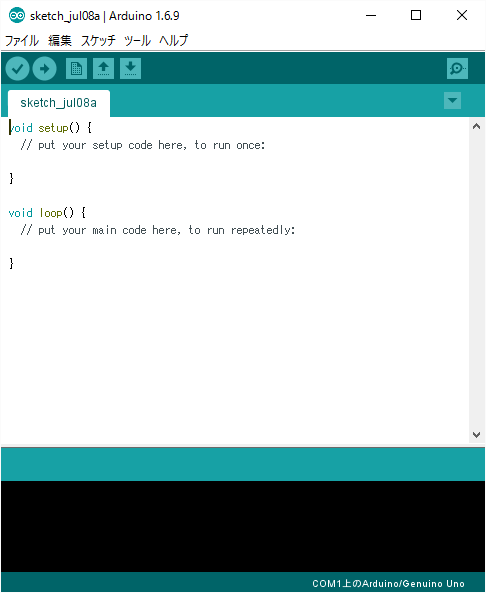Viewport: 486px width, 593px height.
Task: Minimize the Arduino window
Action: click(371, 16)
